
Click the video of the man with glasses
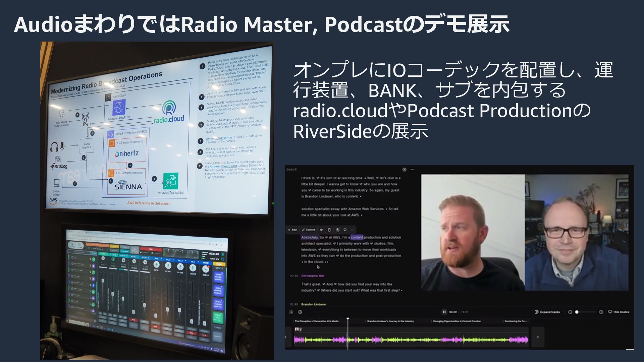577,232
